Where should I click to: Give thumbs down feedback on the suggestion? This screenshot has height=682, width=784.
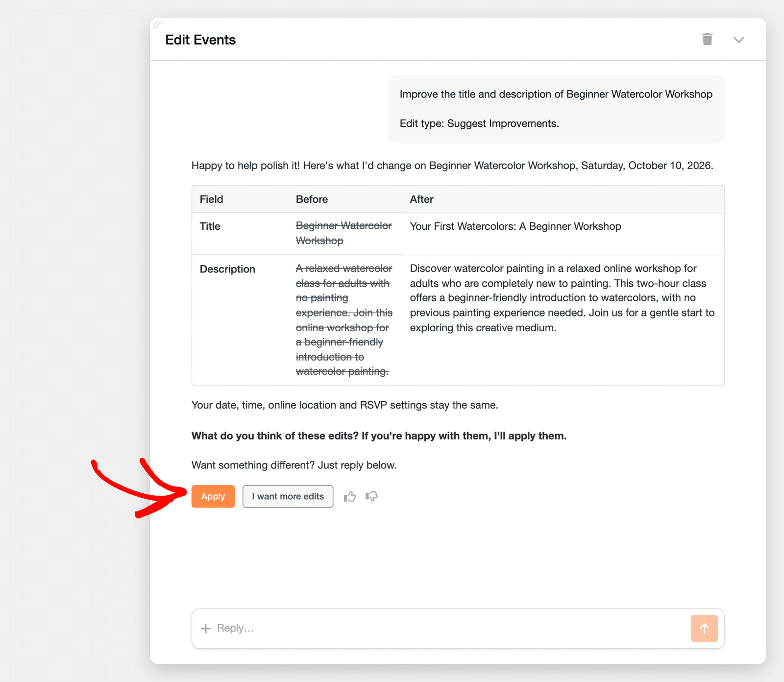point(371,496)
